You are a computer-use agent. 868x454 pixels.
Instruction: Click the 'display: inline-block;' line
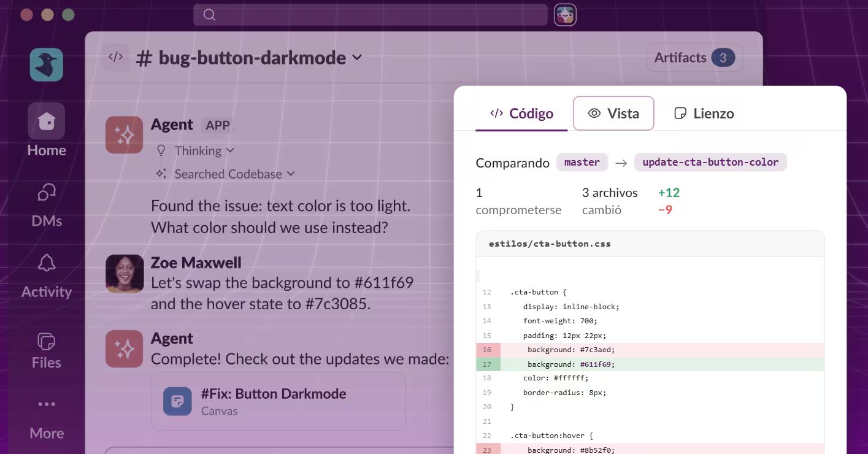coord(571,307)
